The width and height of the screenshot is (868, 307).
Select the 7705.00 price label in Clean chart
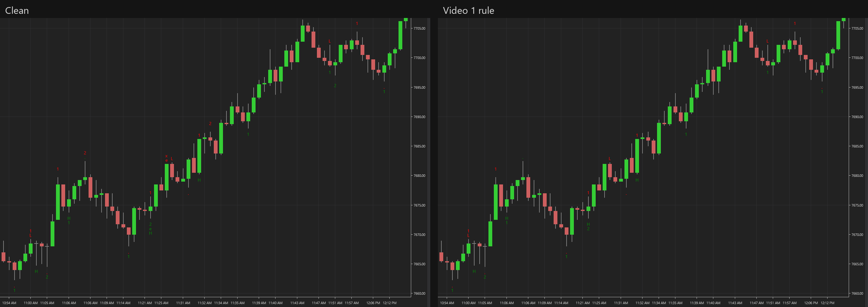(x=419, y=28)
